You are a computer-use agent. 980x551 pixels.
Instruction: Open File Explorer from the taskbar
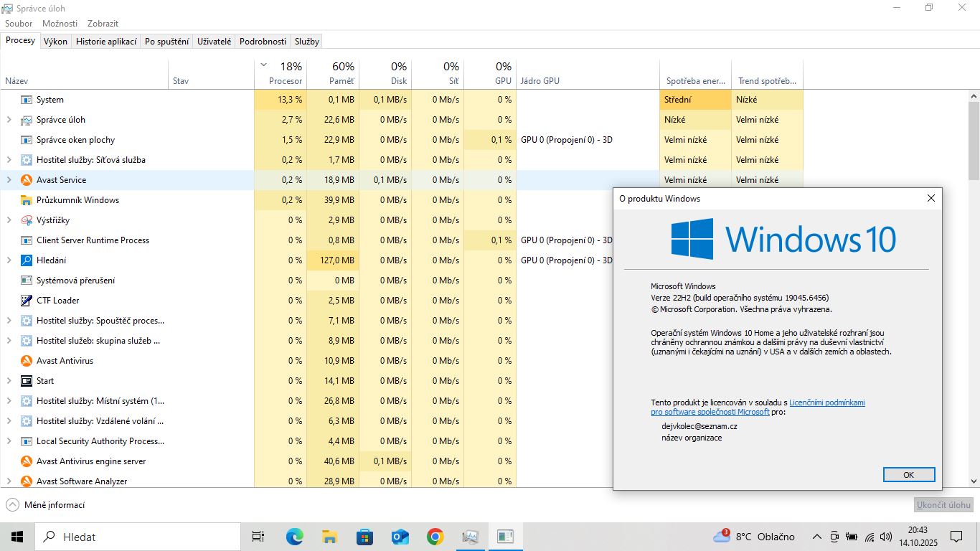click(329, 537)
